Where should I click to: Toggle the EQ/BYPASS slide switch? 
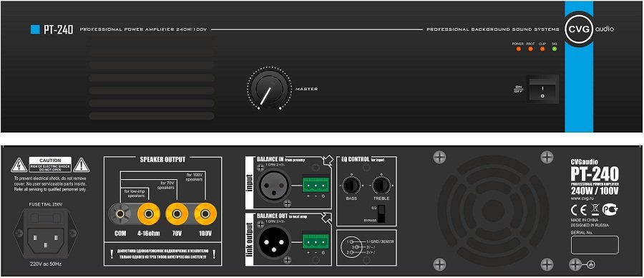(x=381, y=214)
